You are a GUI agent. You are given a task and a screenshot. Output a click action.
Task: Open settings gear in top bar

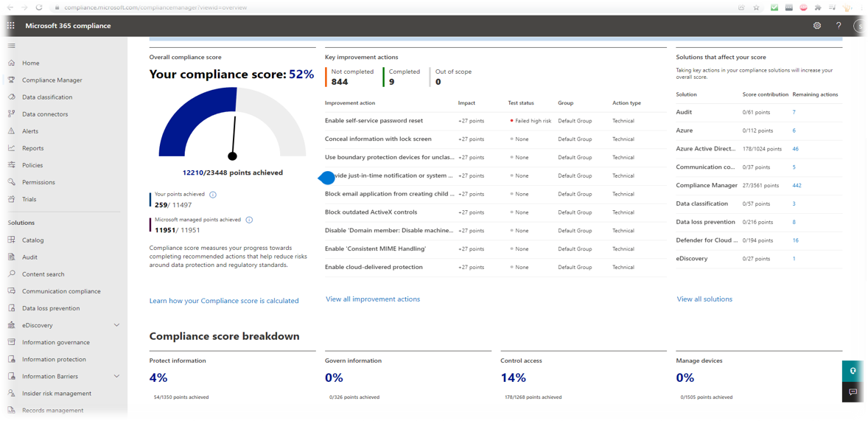tap(816, 25)
